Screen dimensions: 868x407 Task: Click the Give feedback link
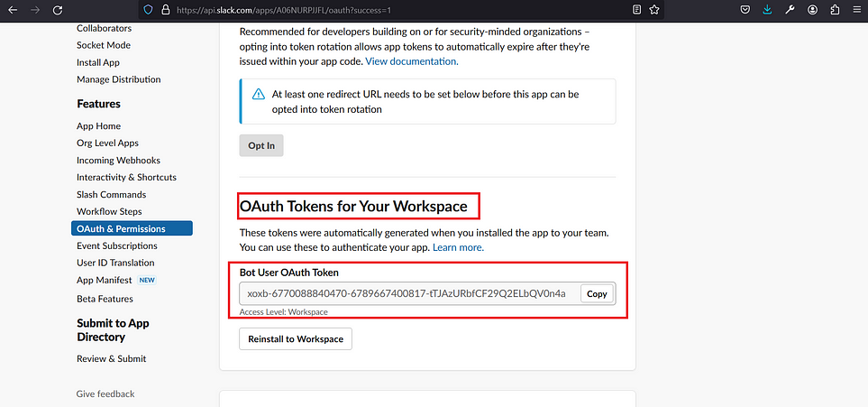tap(105, 394)
